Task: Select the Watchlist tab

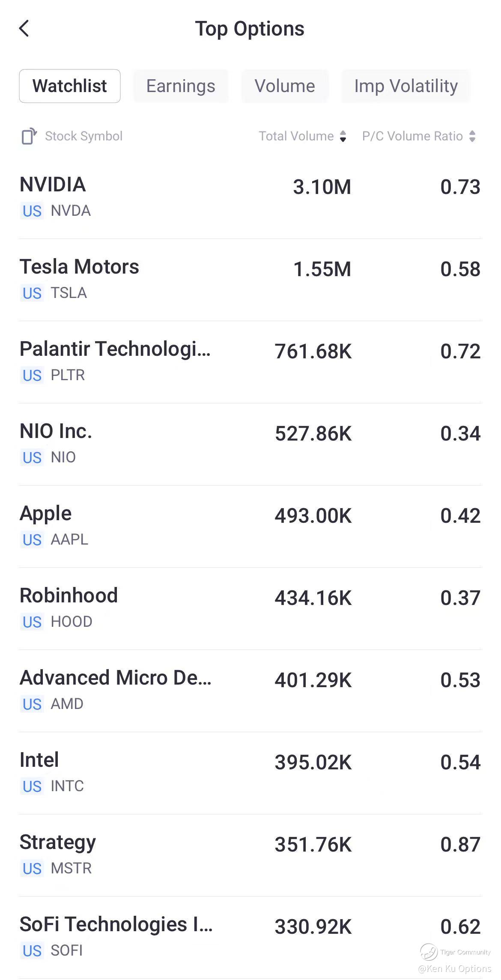Action: tap(70, 86)
